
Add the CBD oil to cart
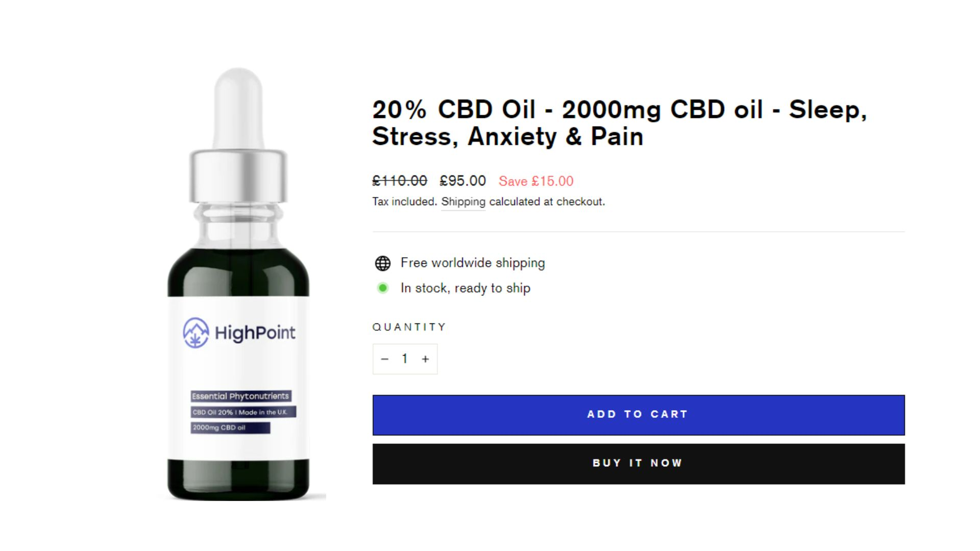tap(639, 415)
